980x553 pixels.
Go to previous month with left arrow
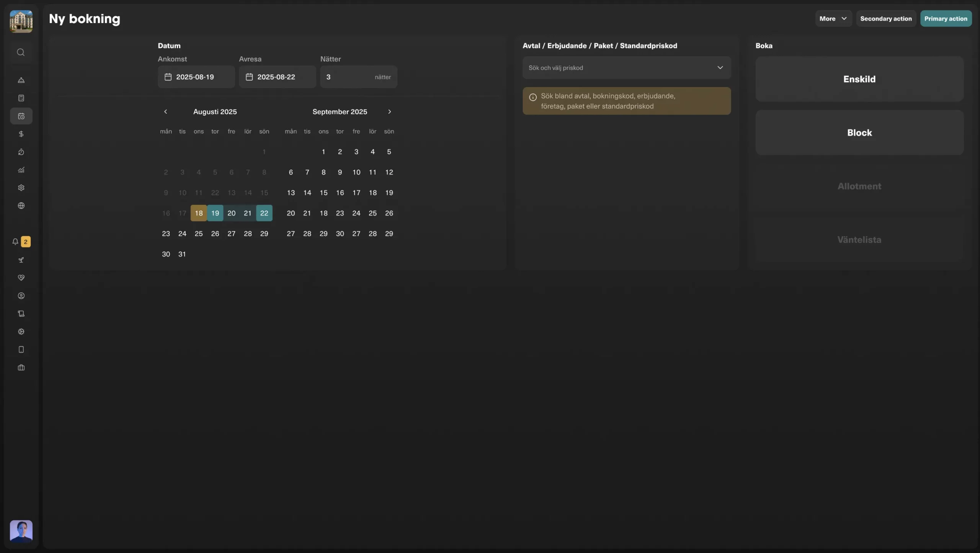[x=165, y=111]
